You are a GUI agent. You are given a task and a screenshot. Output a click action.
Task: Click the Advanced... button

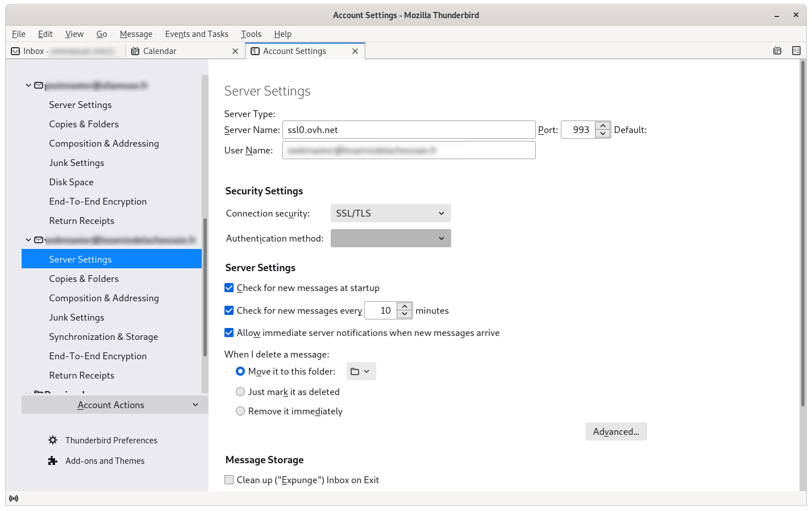click(x=616, y=431)
